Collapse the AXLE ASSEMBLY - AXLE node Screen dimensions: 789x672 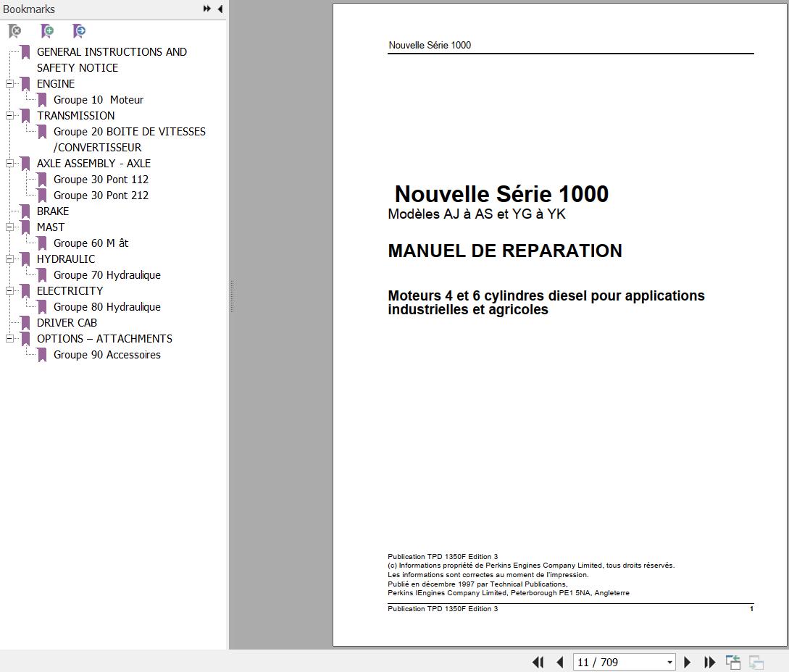[9, 164]
